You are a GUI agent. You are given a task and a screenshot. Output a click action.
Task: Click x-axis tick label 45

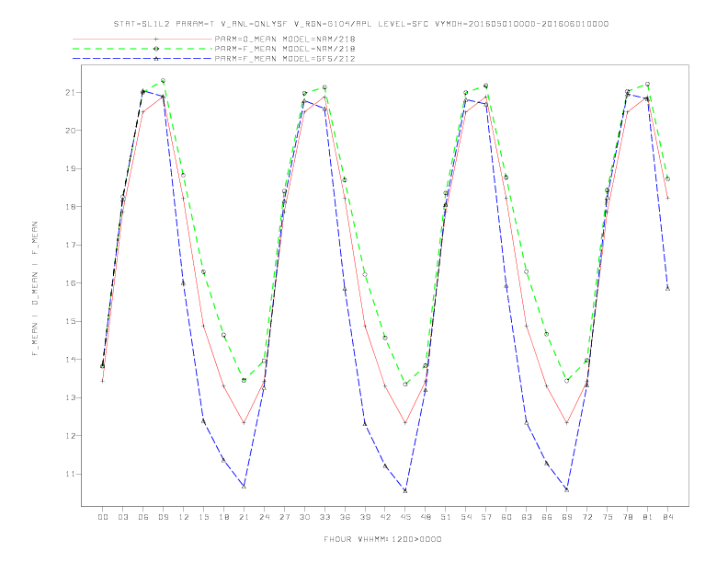tap(405, 517)
